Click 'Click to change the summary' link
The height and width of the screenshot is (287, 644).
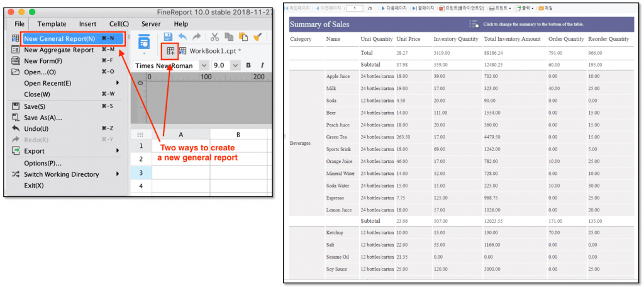[533, 25]
